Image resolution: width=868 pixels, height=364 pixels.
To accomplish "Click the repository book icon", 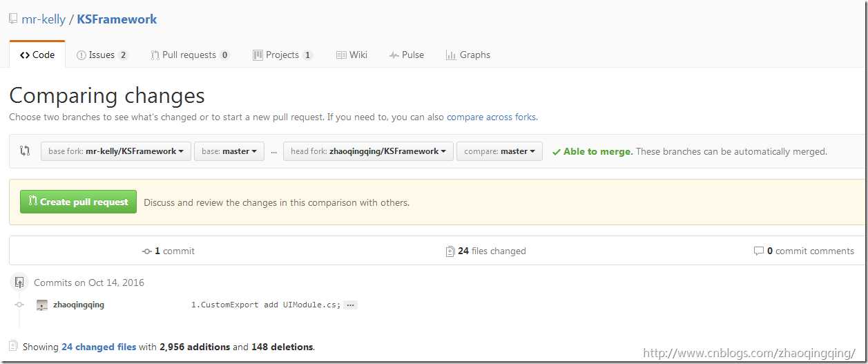I will click(13, 19).
